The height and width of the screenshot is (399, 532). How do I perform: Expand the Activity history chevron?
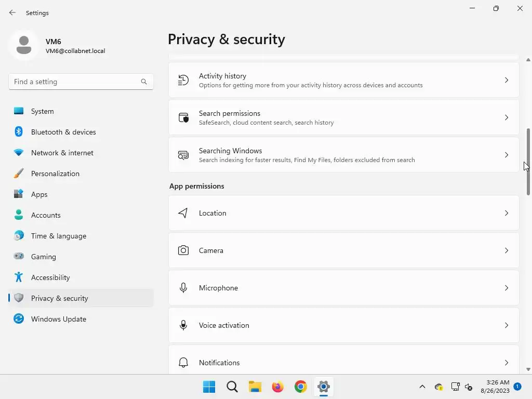click(x=507, y=80)
